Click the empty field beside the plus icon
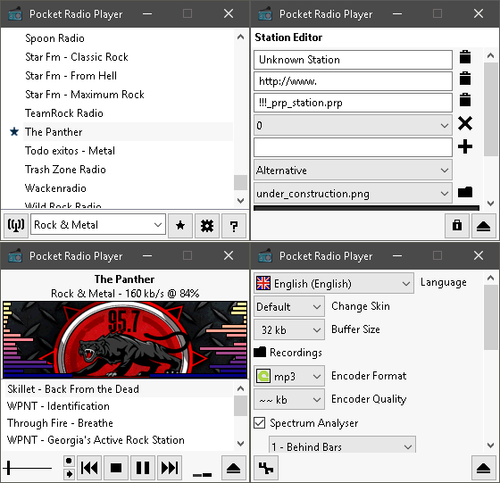 pyautogui.click(x=353, y=147)
